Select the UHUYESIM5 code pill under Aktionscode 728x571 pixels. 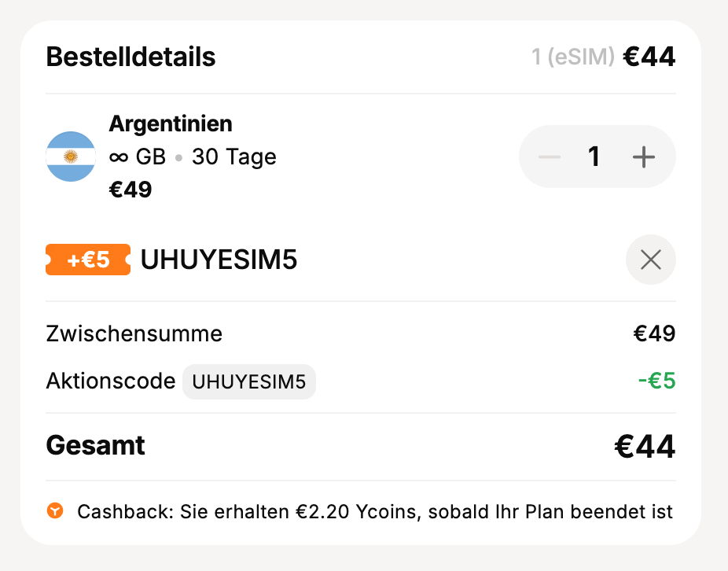pyautogui.click(x=248, y=381)
